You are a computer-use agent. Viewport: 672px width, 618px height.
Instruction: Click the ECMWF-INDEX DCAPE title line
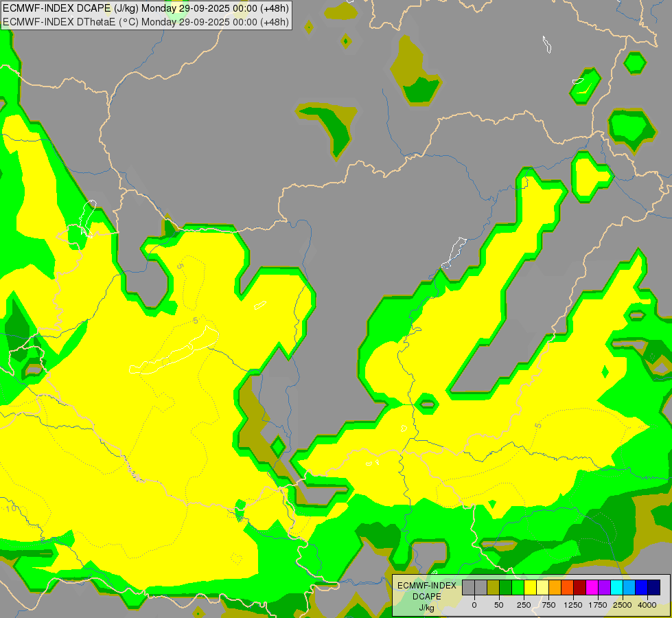(146, 8)
